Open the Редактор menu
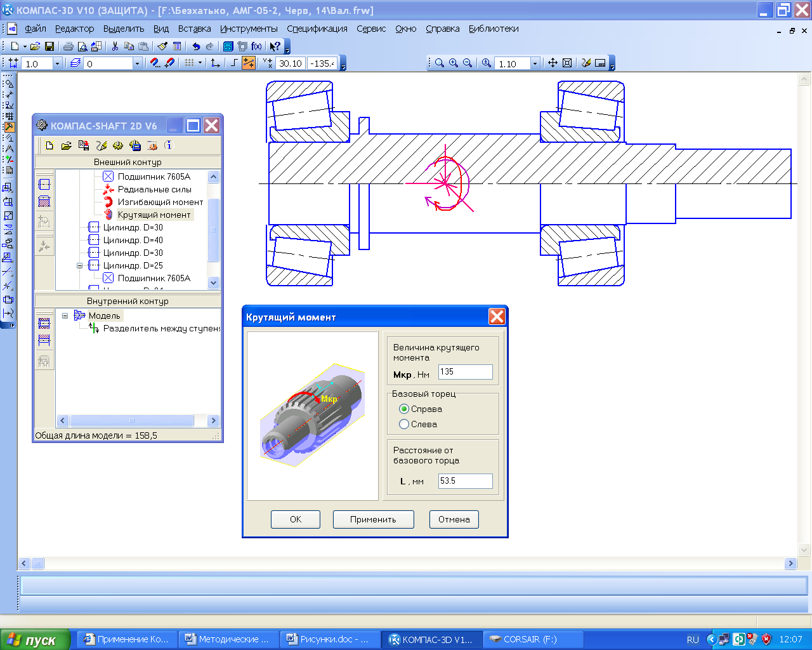 [x=74, y=29]
